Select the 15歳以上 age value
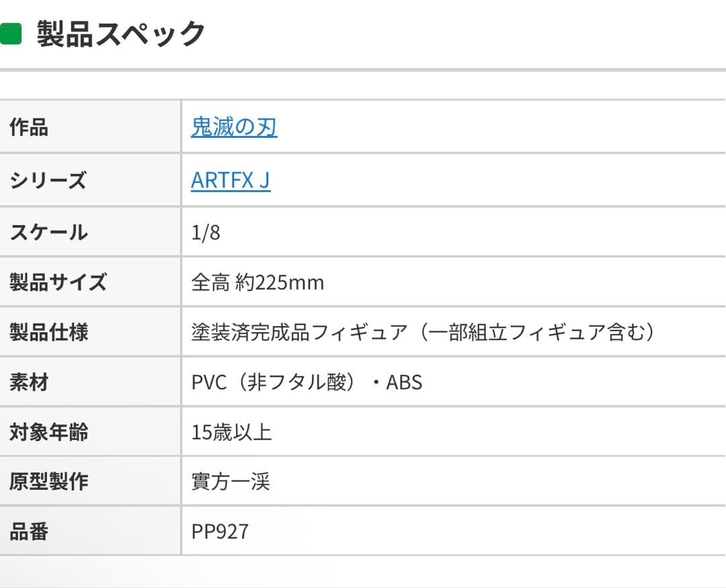726x588 pixels. [x=231, y=431]
